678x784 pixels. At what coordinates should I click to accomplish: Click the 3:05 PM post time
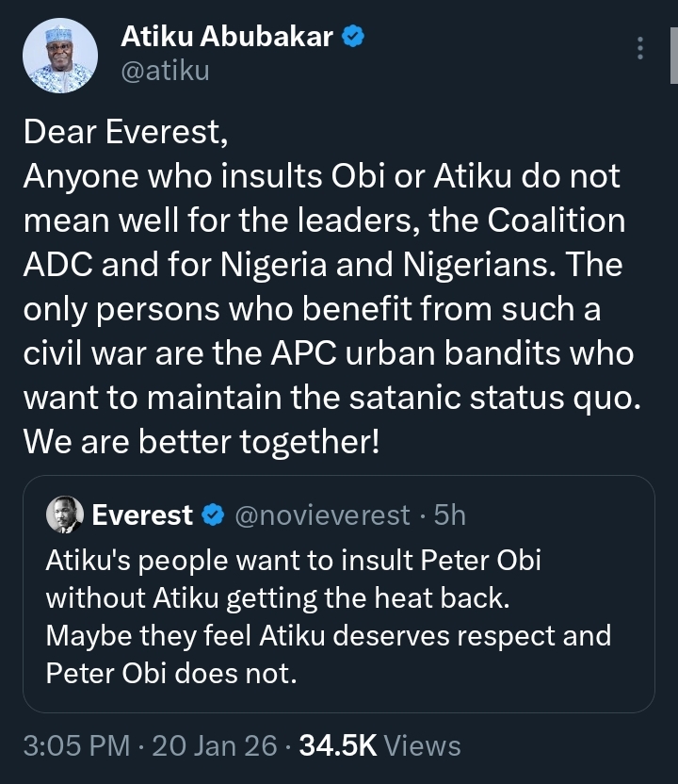pos(76,746)
